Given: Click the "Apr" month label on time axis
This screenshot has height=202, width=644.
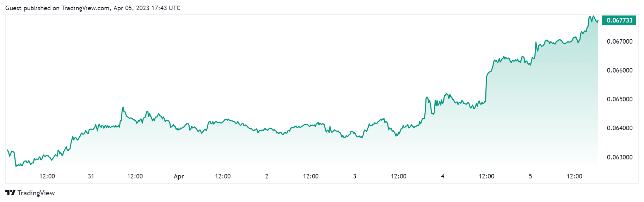Looking at the screenshot, I should pyautogui.click(x=179, y=176).
